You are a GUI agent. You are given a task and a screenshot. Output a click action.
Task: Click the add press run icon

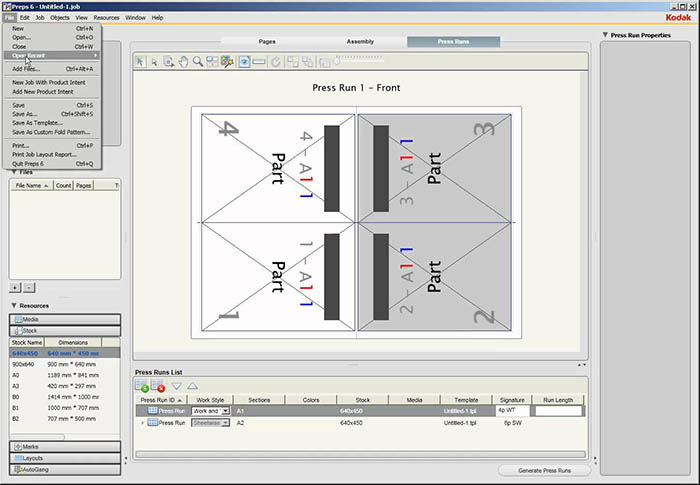pyautogui.click(x=142, y=385)
